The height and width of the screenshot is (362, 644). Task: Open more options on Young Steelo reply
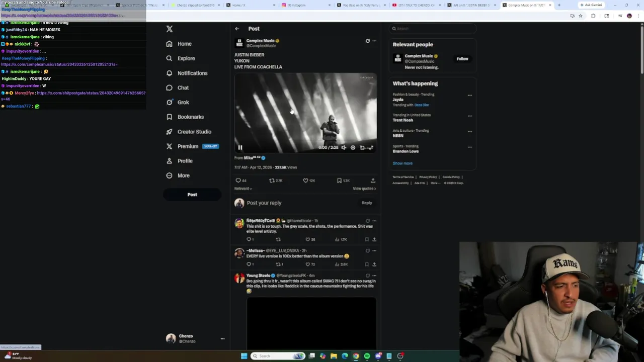point(374,276)
